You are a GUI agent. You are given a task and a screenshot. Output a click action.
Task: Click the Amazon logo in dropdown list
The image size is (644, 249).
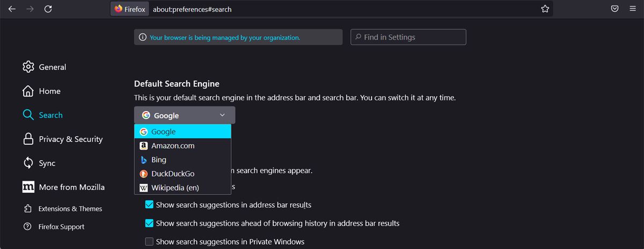(x=143, y=146)
